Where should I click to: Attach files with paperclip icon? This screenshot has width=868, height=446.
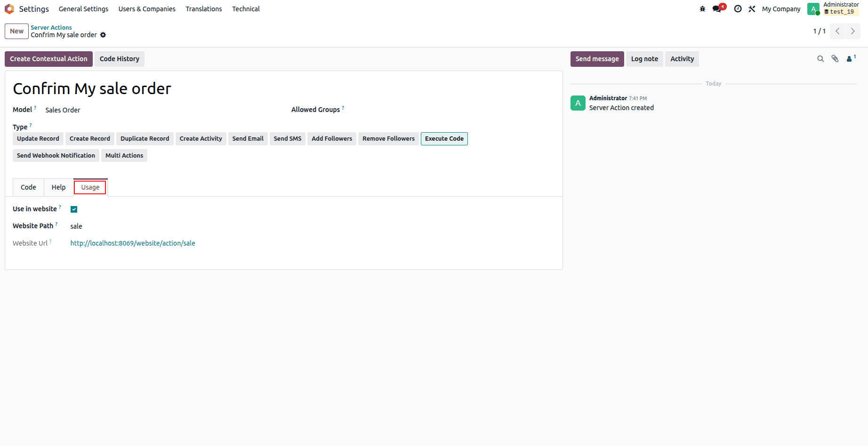835,59
